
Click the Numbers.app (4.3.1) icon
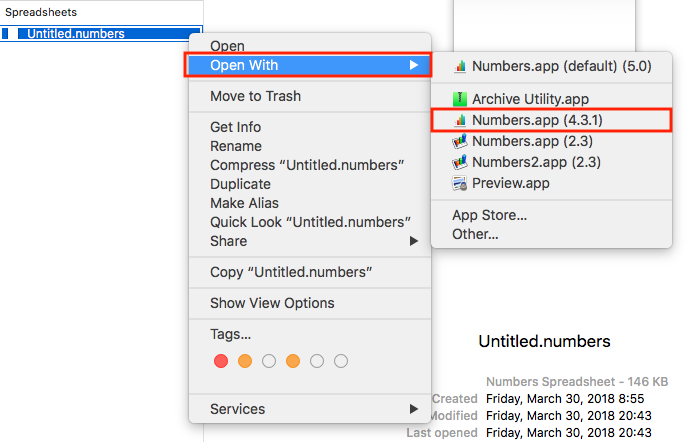460,120
